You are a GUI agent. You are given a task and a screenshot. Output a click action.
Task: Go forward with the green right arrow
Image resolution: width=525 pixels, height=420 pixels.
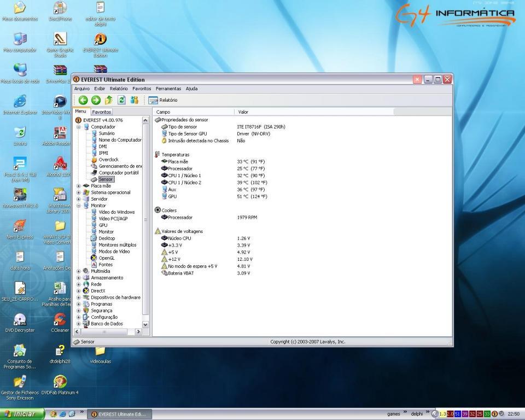(x=96, y=100)
